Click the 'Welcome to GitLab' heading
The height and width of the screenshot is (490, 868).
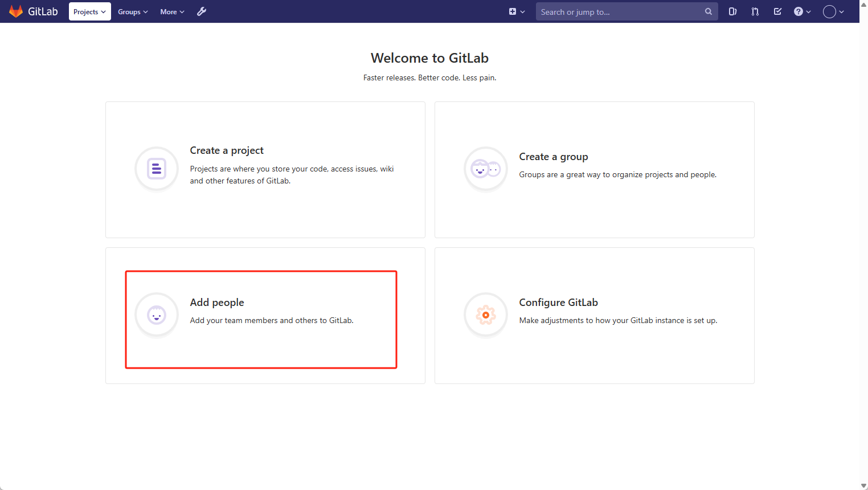pyautogui.click(x=430, y=58)
